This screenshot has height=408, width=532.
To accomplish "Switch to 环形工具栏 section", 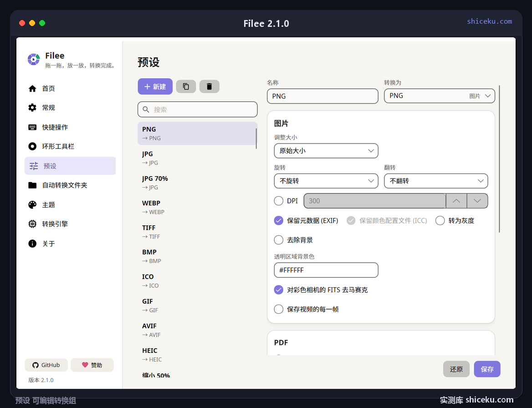I will tap(70, 146).
